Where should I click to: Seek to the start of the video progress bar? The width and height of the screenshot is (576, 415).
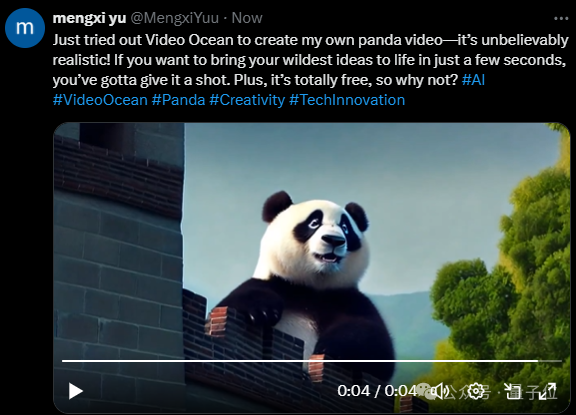tap(63, 361)
